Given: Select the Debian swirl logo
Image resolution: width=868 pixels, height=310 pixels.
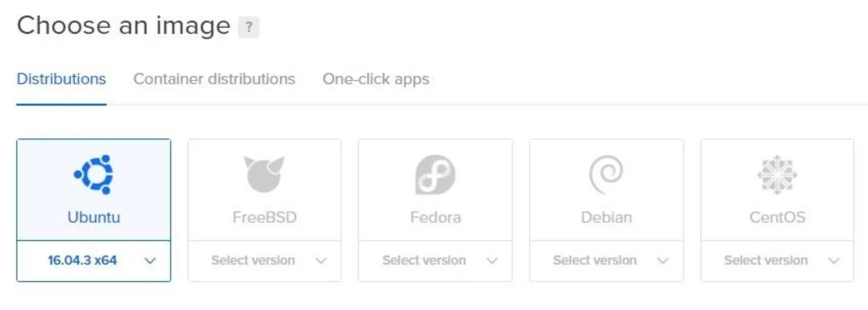Looking at the screenshot, I should pyautogui.click(x=606, y=175).
